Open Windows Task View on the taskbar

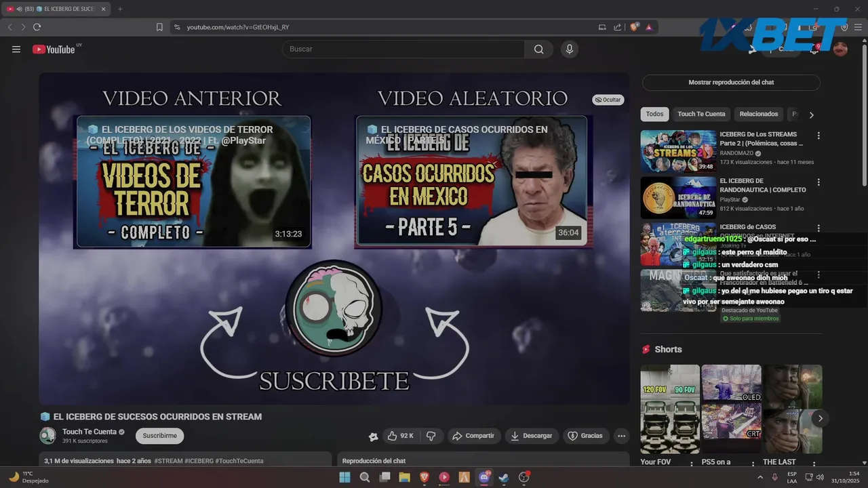pyautogui.click(x=384, y=477)
